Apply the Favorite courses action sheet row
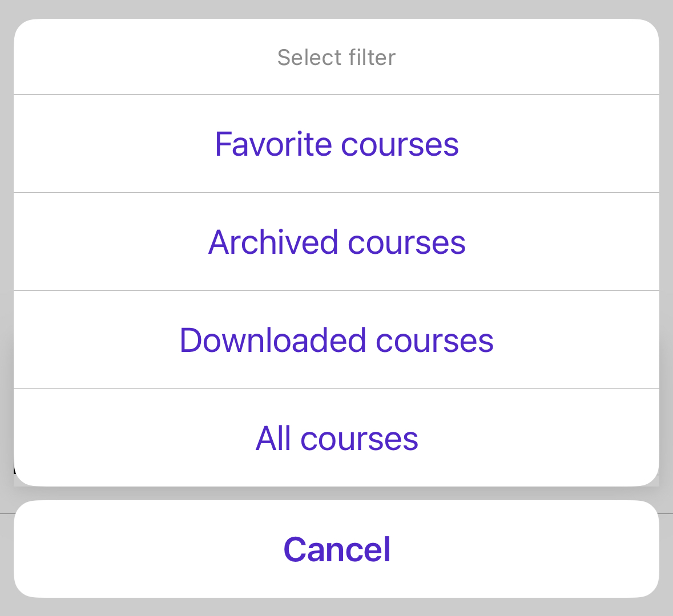This screenshot has height=616, width=673. pyautogui.click(x=336, y=144)
